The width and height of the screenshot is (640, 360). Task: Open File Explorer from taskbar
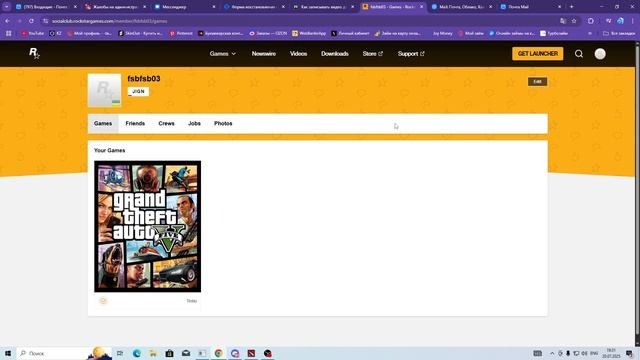pyautogui.click(x=153, y=353)
